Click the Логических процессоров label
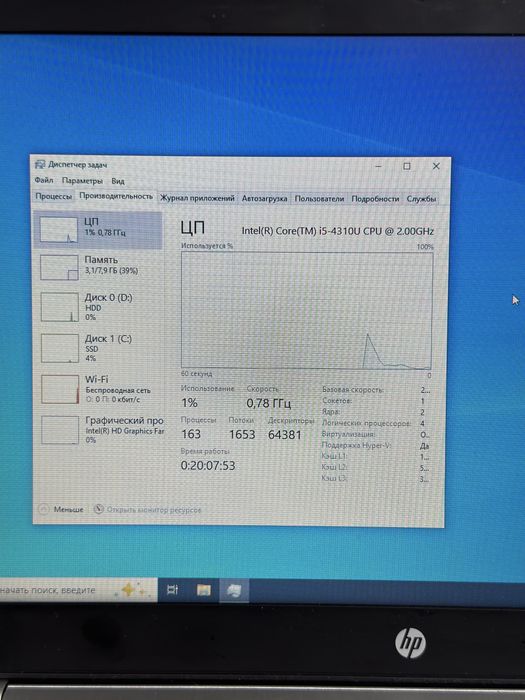This screenshot has width=525, height=700. (x=366, y=423)
